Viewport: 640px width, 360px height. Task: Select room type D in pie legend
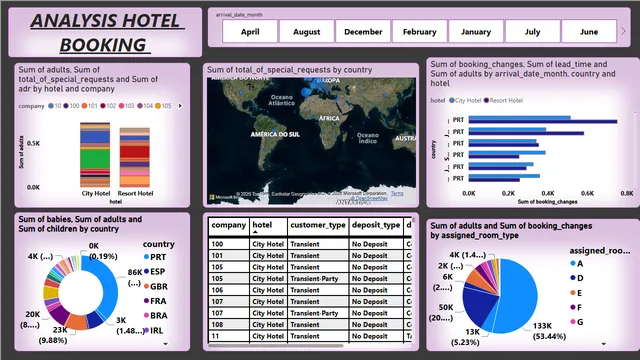[x=577, y=278]
